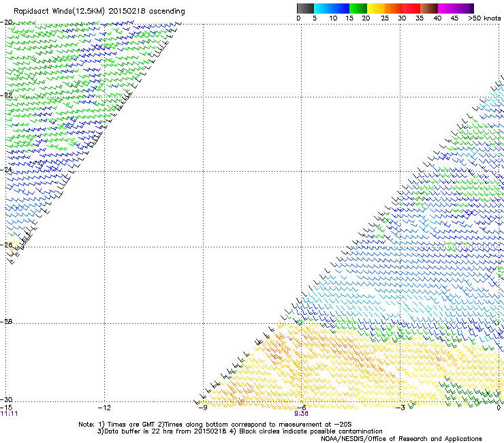Click the magenta-purple 40-50 knots legend band
The height and width of the screenshot is (443, 504).
pos(456,8)
